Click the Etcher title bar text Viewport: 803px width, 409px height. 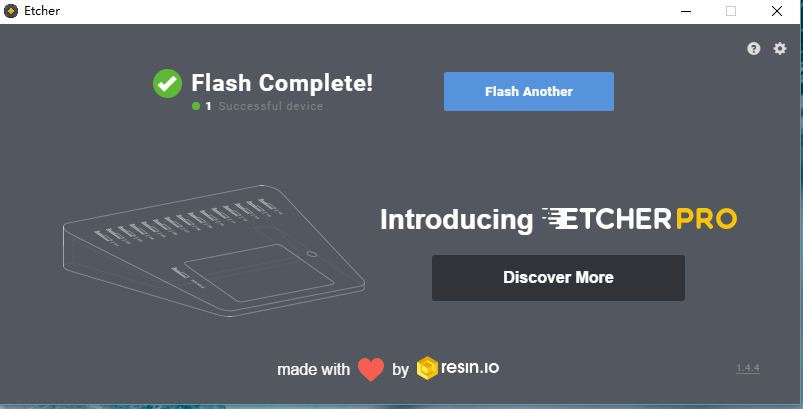(x=42, y=11)
